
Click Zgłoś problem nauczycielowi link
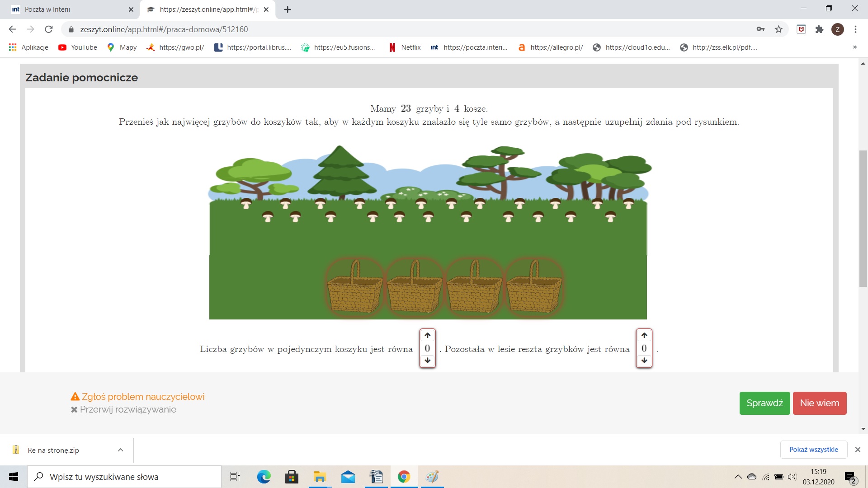click(x=137, y=397)
